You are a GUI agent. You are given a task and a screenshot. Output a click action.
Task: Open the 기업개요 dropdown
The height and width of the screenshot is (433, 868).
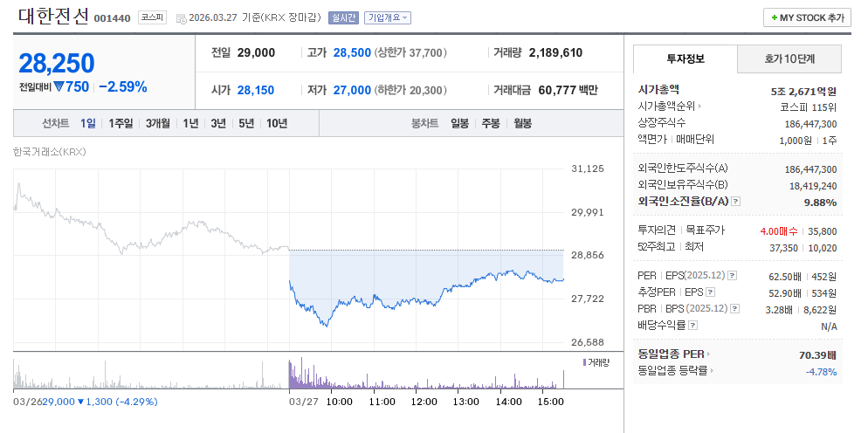388,17
